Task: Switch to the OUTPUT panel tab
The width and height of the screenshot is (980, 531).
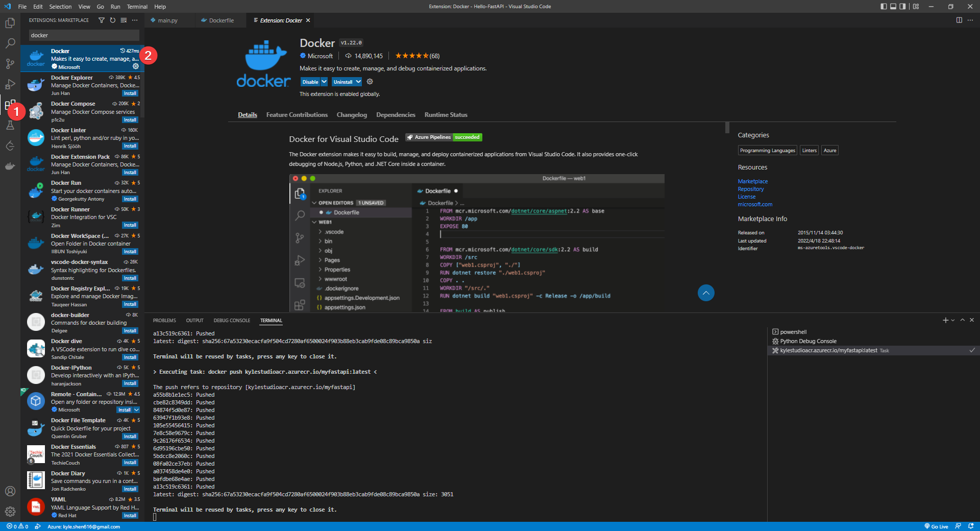Action: [x=194, y=321]
